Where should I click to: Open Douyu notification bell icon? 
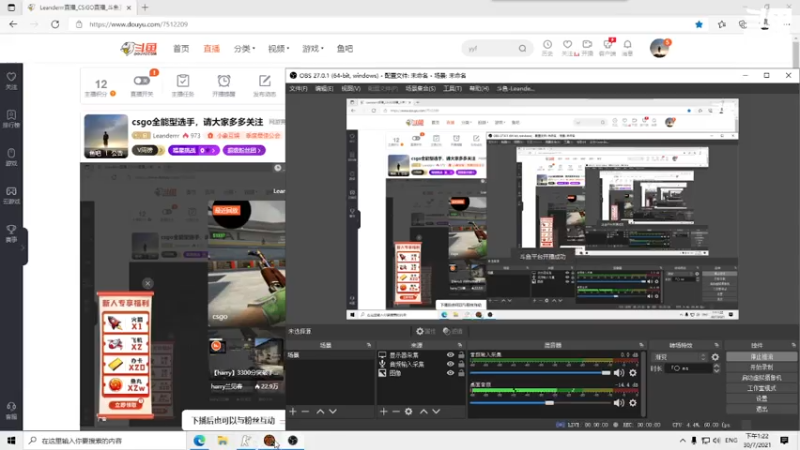tap(628, 44)
